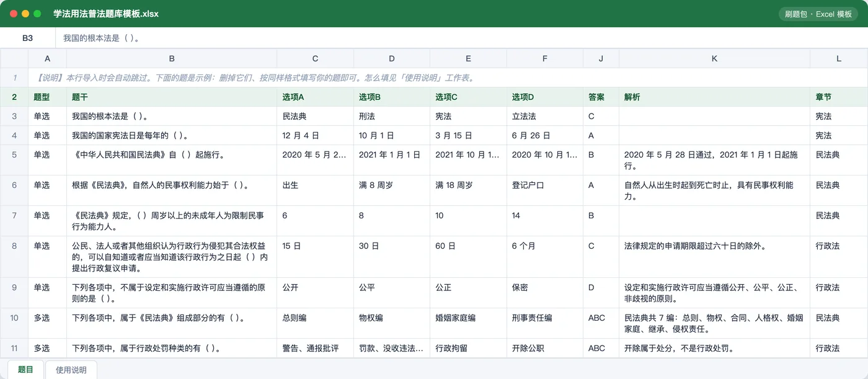868x379 pixels.
Task: Click question about 《中华人民共和国民法典》 起施行
Action: [x=172, y=160]
